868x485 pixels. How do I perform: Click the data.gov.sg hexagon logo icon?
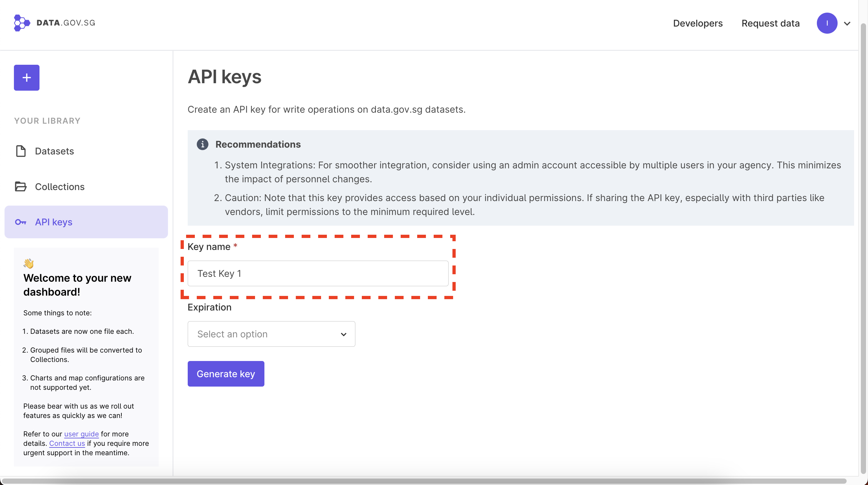pos(22,23)
